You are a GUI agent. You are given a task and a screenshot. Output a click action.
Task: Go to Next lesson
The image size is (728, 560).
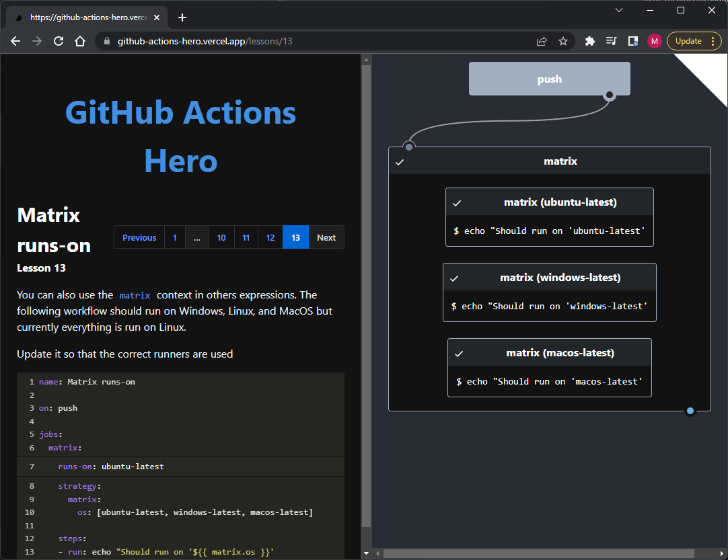(326, 237)
